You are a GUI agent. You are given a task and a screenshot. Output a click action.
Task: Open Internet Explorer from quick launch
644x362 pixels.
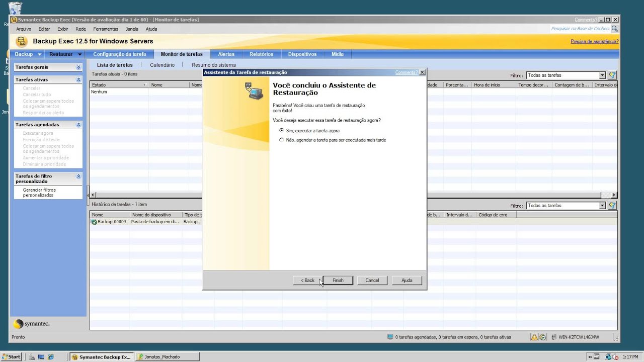coord(50,357)
